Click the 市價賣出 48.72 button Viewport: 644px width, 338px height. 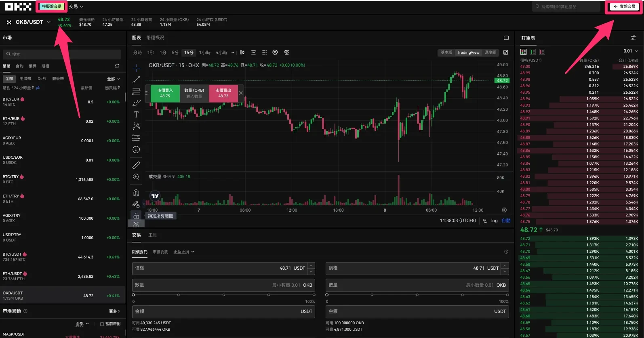click(x=223, y=93)
